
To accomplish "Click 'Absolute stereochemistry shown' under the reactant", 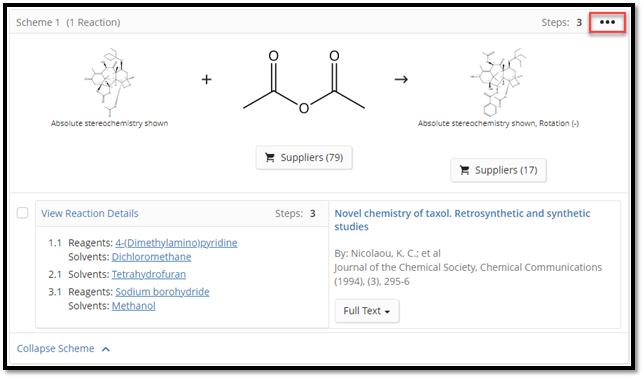I will pyautogui.click(x=109, y=123).
